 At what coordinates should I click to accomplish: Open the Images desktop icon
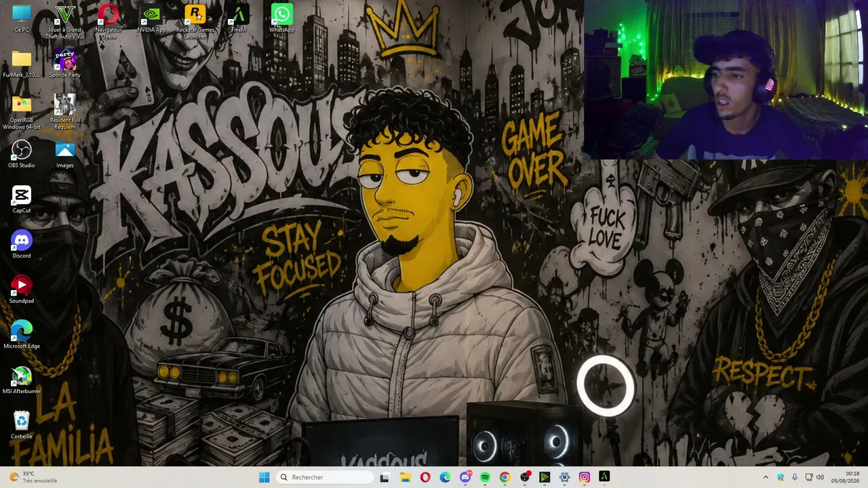coord(65,155)
